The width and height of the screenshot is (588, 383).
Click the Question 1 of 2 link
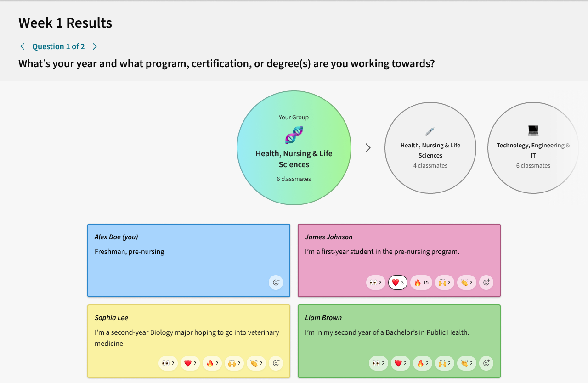click(58, 46)
